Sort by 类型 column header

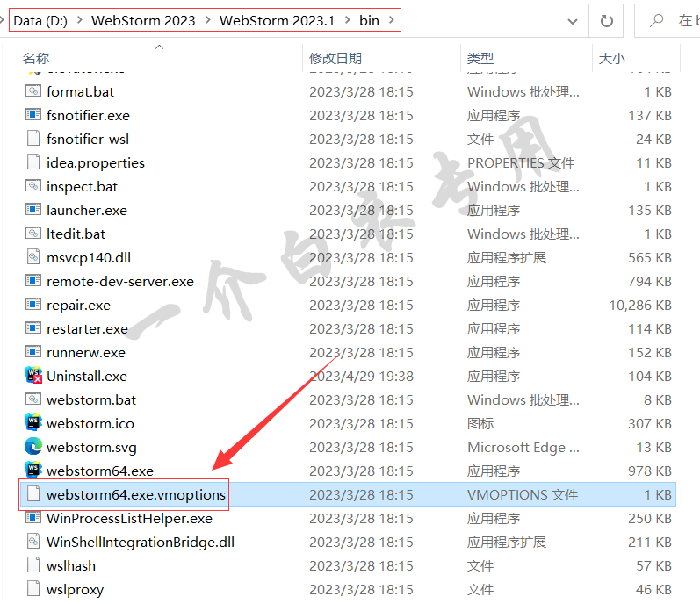(x=480, y=58)
